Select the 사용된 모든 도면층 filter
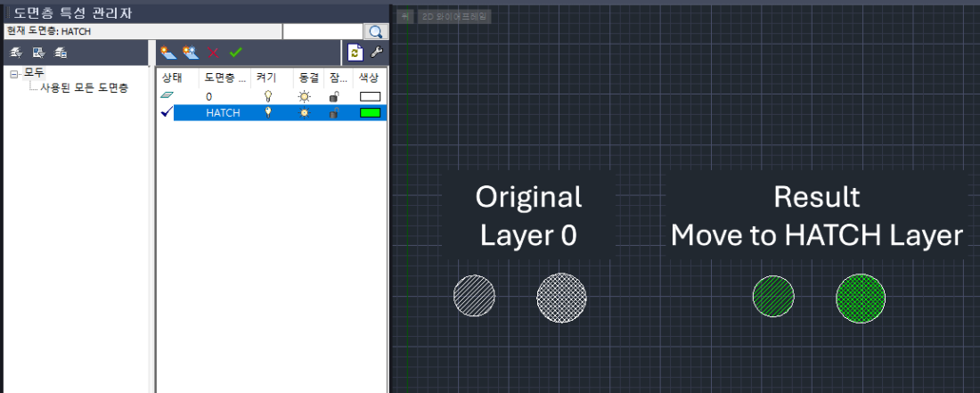 coord(84,87)
